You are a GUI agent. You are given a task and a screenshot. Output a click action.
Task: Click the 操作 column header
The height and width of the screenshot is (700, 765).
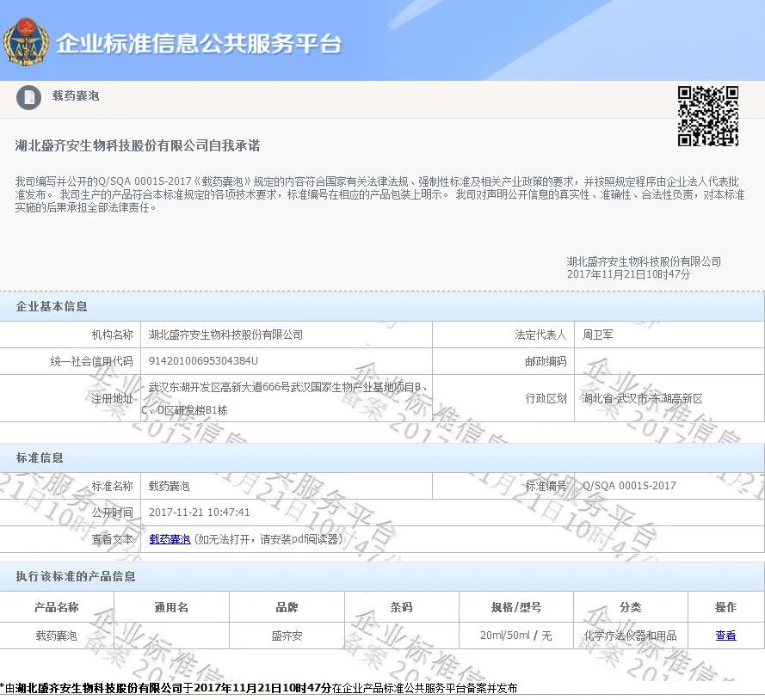725,607
